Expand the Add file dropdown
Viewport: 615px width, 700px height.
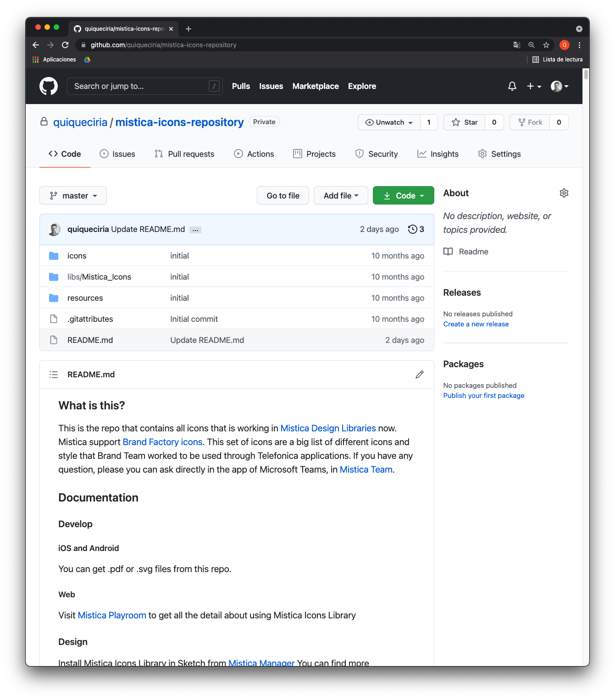coord(341,196)
